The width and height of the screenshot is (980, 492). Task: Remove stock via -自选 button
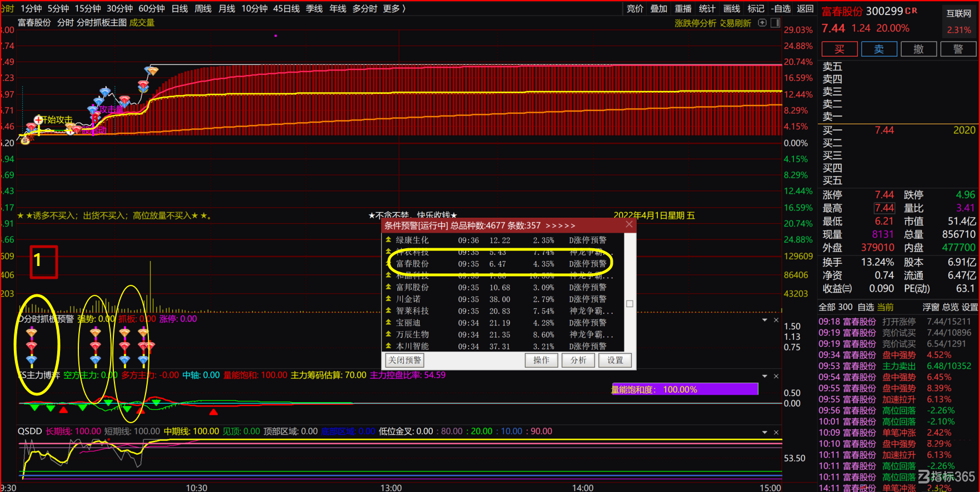(781, 8)
